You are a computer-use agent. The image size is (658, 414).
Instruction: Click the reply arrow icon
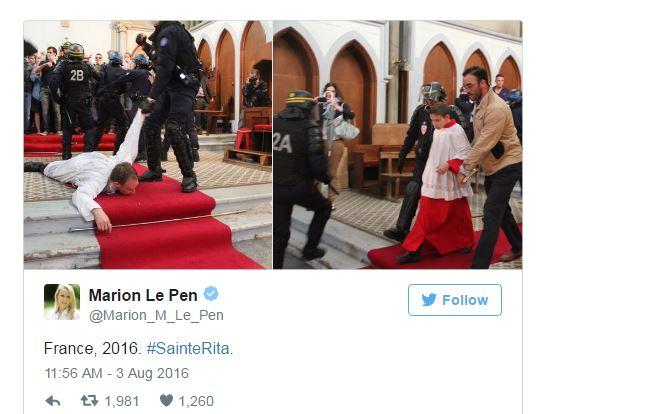[53, 401]
